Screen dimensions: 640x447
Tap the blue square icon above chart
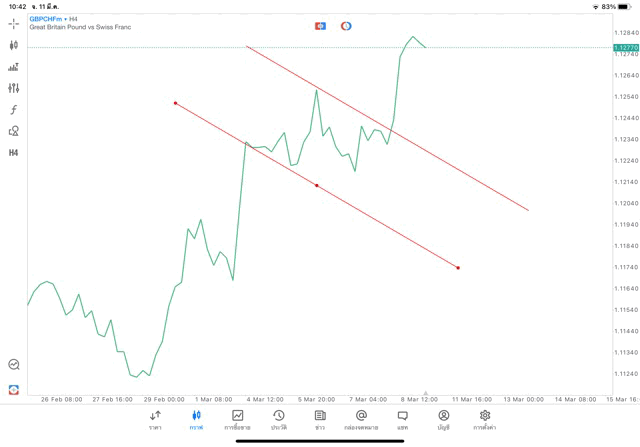tap(320, 26)
